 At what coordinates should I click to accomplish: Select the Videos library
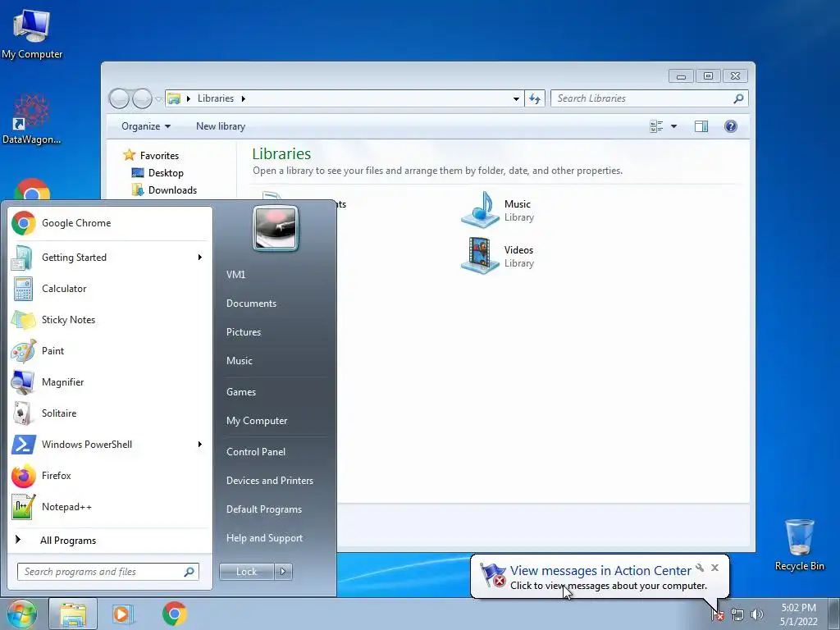pyautogui.click(x=498, y=256)
